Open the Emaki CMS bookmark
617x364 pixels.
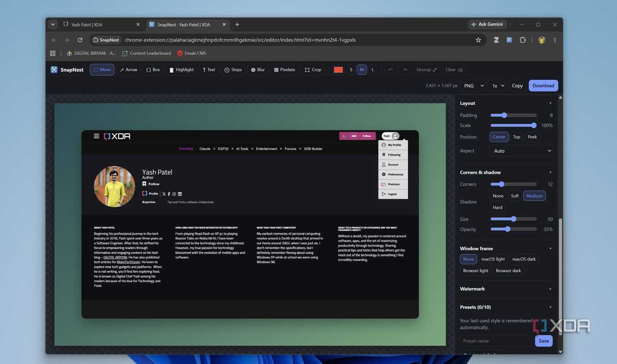pyautogui.click(x=192, y=53)
